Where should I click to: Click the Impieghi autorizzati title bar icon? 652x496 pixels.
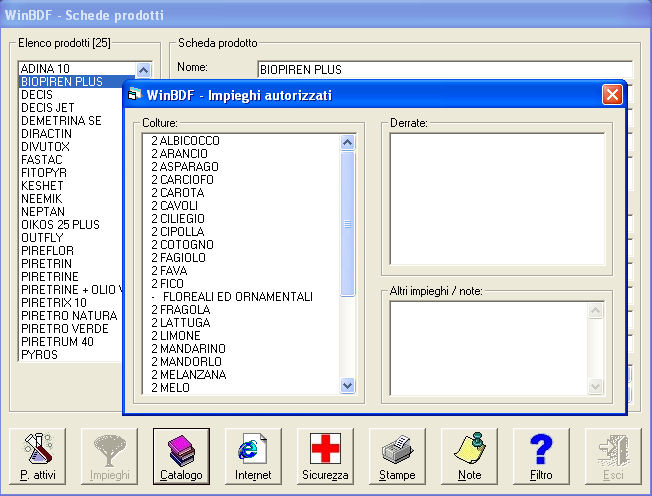(134, 95)
